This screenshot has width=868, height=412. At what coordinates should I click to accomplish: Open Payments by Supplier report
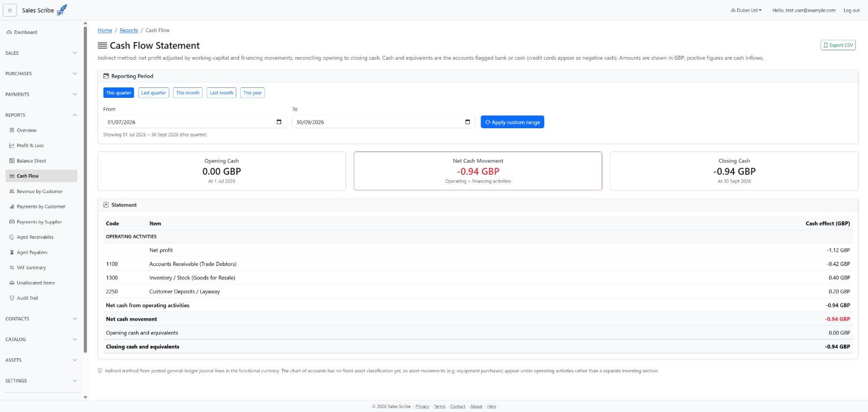pos(42,222)
